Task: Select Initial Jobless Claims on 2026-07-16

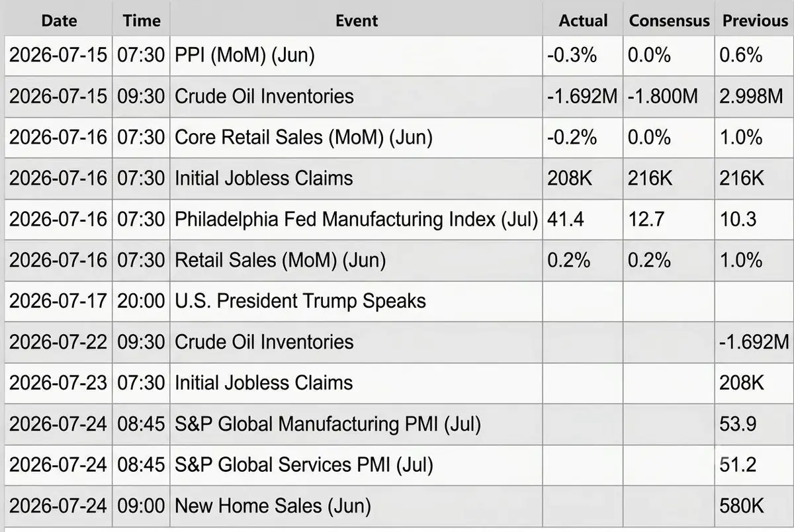Action: click(x=263, y=178)
